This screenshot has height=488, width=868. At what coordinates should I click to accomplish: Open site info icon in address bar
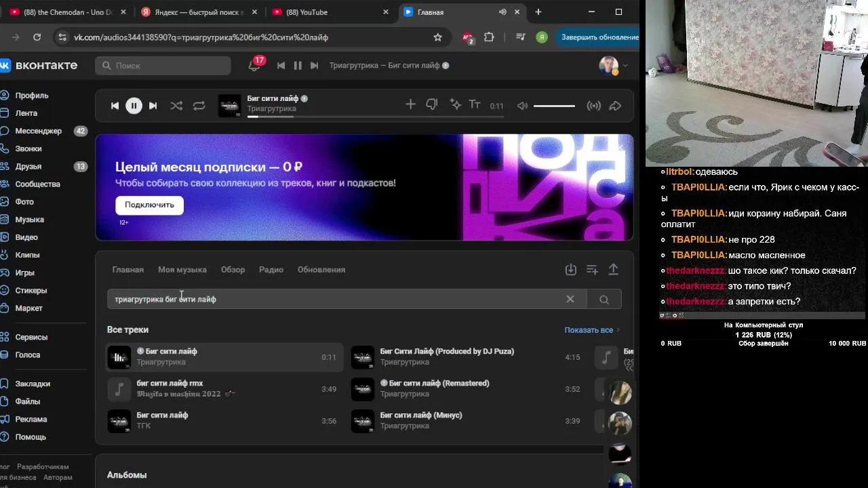pyautogui.click(x=62, y=37)
